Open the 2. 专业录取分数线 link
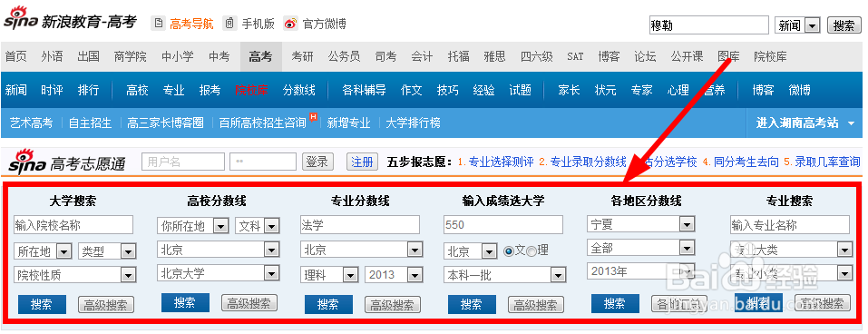 [x=582, y=162]
